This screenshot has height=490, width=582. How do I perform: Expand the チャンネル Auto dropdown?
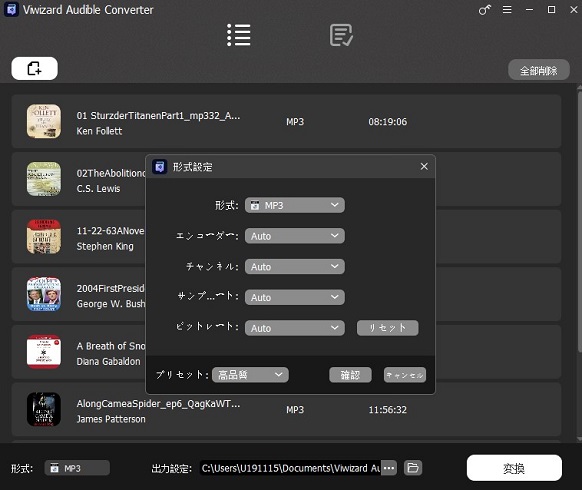click(x=295, y=267)
